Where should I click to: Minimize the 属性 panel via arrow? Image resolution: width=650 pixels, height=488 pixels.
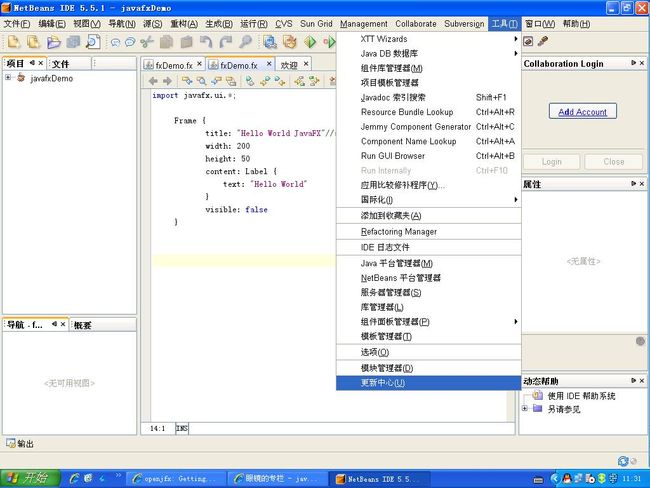click(x=633, y=183)
